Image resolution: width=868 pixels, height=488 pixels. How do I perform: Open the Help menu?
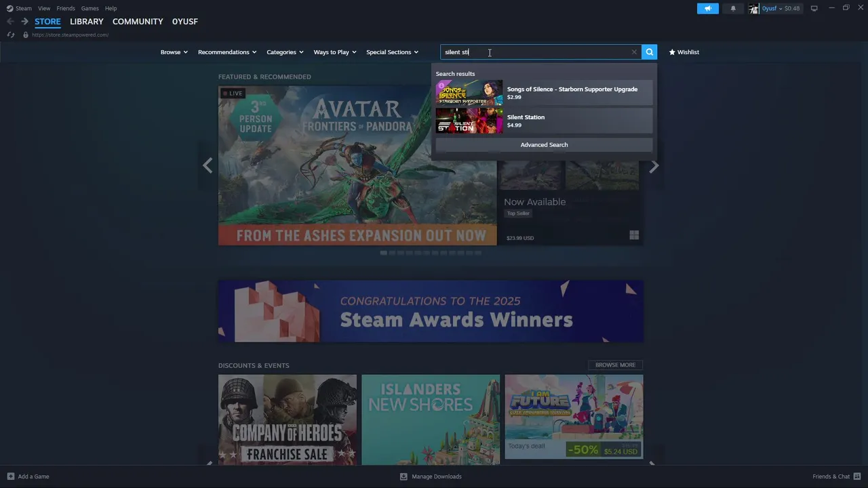pos(111,8)
